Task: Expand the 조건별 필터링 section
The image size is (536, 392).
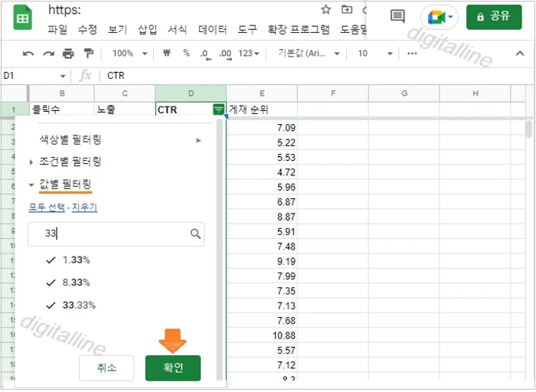Action: tap(66, 162)
